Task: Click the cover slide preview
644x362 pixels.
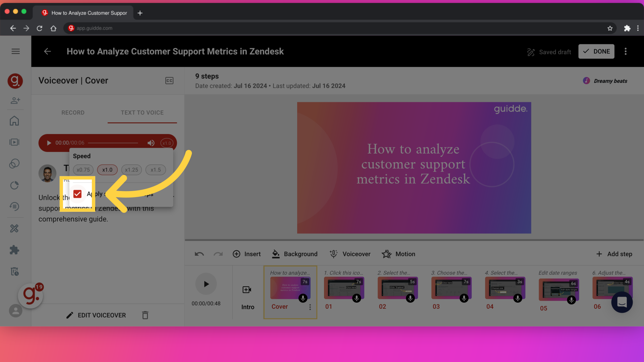Action: (x=414, y=168)
